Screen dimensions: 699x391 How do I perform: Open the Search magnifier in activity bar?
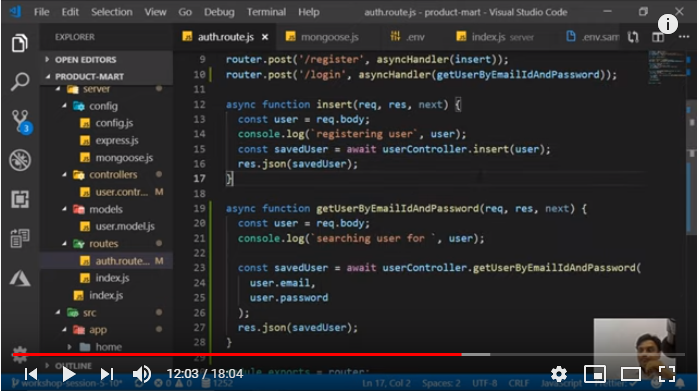pos(20,82)
